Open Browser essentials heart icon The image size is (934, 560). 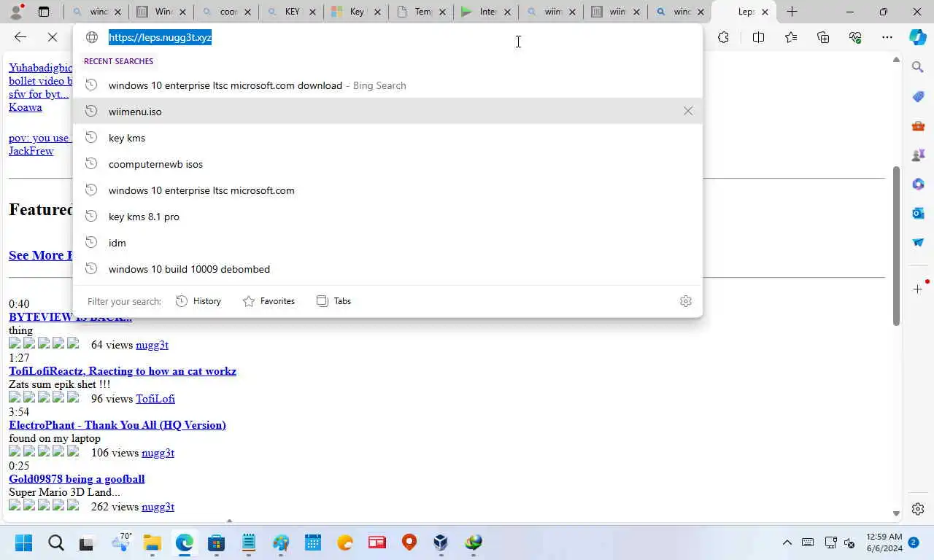tap(855, 37)
